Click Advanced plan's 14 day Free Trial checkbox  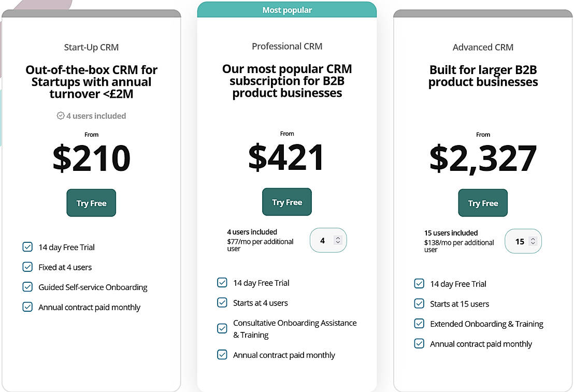click(x=419, y=284)
